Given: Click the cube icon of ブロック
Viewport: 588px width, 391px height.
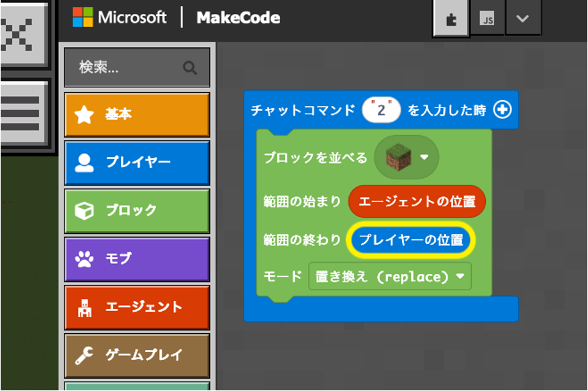Looking at the screenshot, I should [x=84, y=211].
